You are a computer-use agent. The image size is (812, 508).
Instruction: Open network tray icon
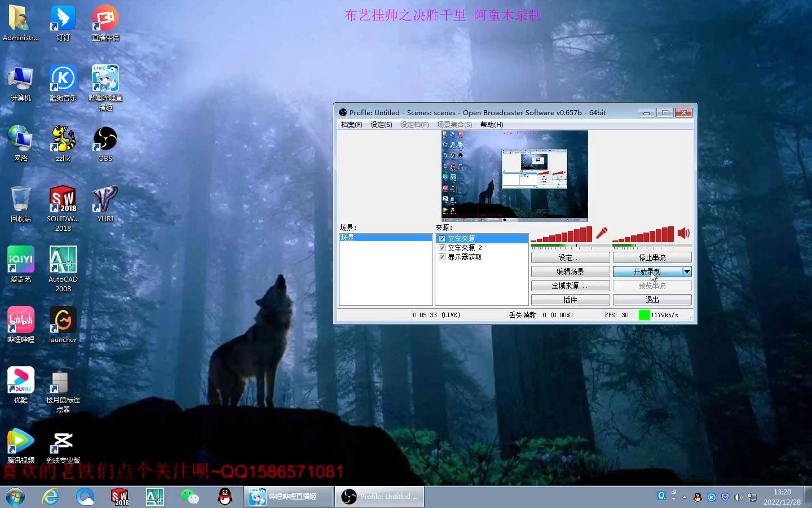pyautogui.click(x=752, y=497)
